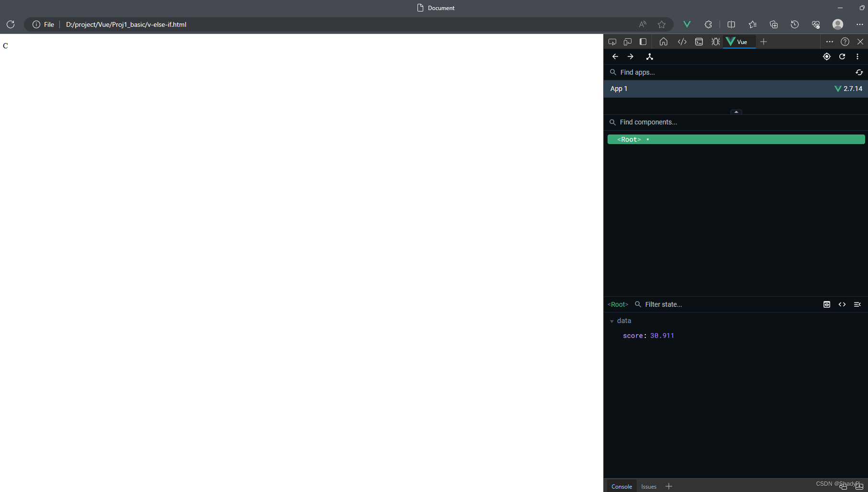
Task: Open Vue devtools vertical dots menu
Action: click(x=857, y=56)
